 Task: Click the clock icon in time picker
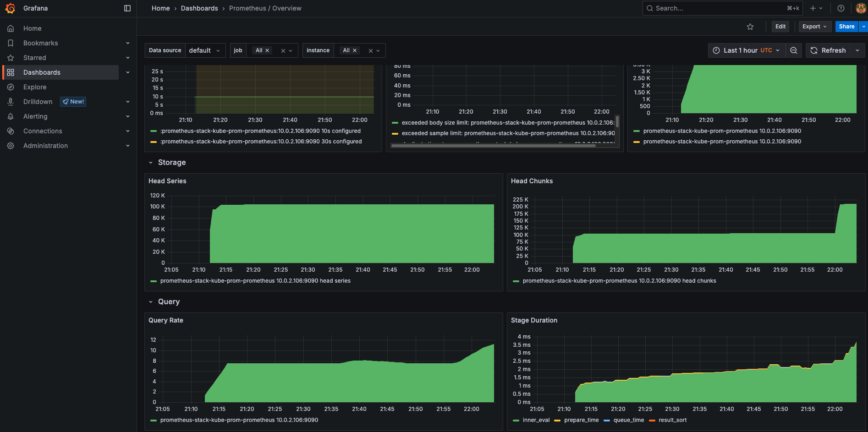(716, 50)
